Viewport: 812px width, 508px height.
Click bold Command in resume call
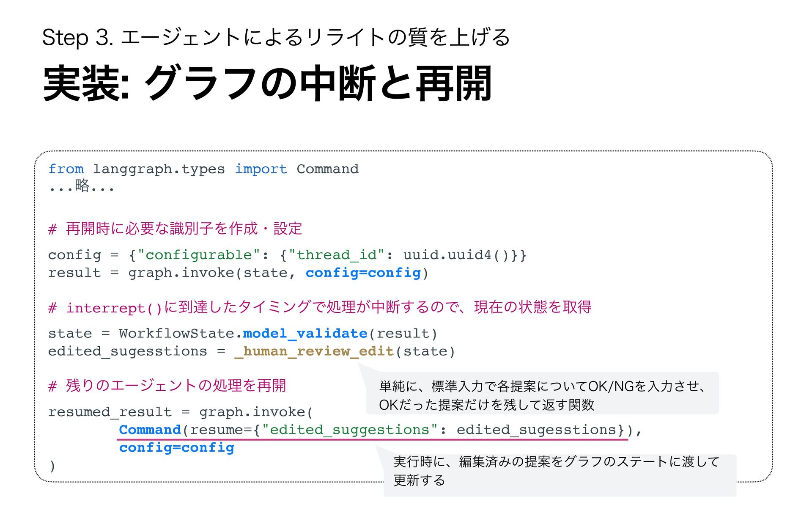(x=150, y=430)
